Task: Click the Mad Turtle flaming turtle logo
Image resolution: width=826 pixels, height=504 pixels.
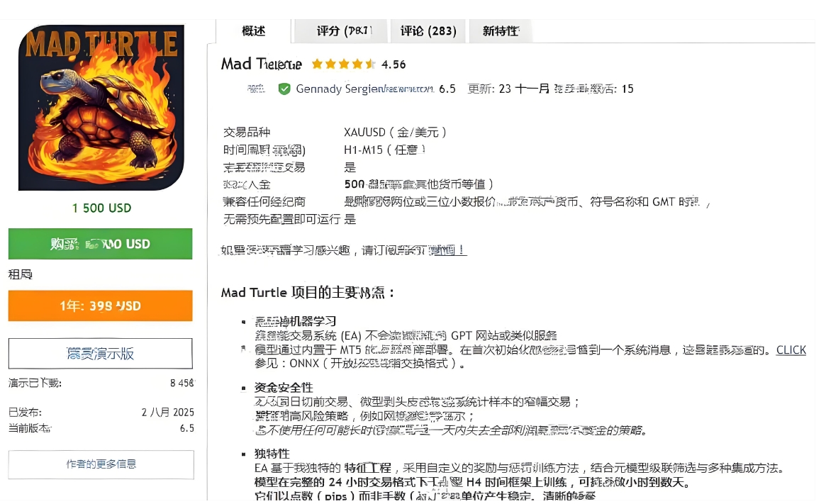Action: coord(101,108)
